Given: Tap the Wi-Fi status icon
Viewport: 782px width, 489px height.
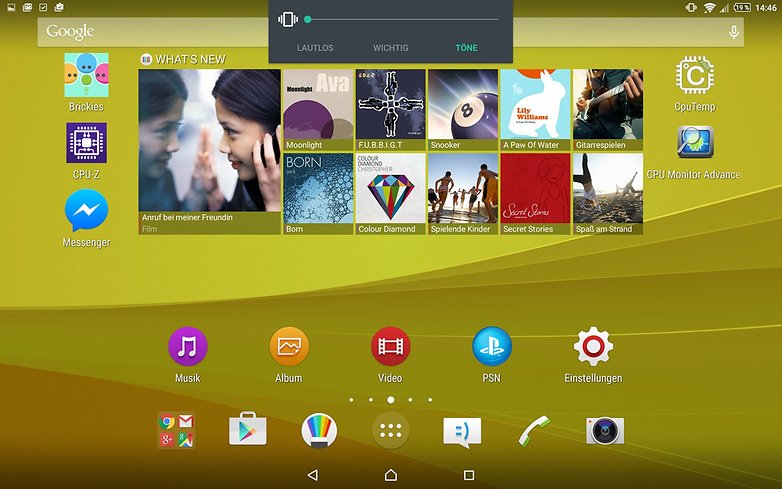Looking at the screenshot, I should 709,7.
